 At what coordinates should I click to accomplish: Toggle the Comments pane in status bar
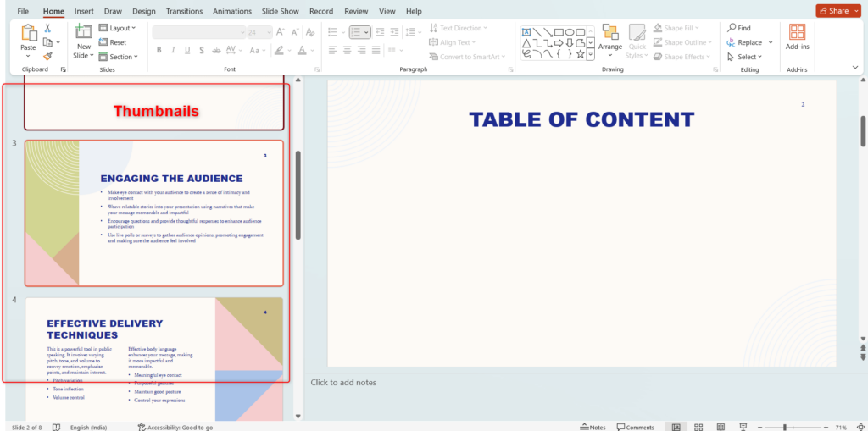635,426
